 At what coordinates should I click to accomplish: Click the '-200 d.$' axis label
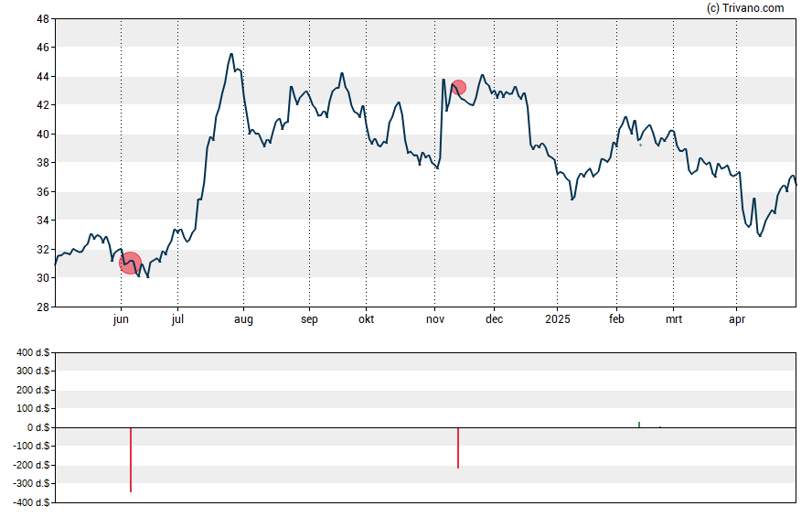point(32,465)
